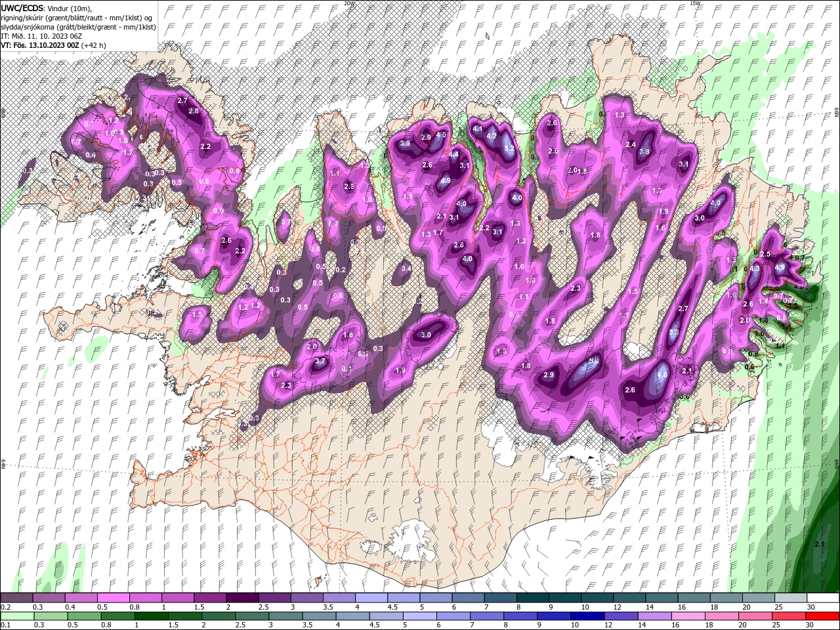Pick the lavender 4 swatch in snow legend
The width and height of the screenshot is (840, 630).
tap(371, 598)
